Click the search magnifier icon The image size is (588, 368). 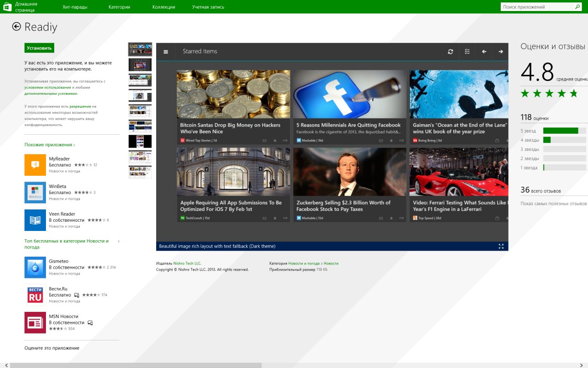(x=577, y=7)
